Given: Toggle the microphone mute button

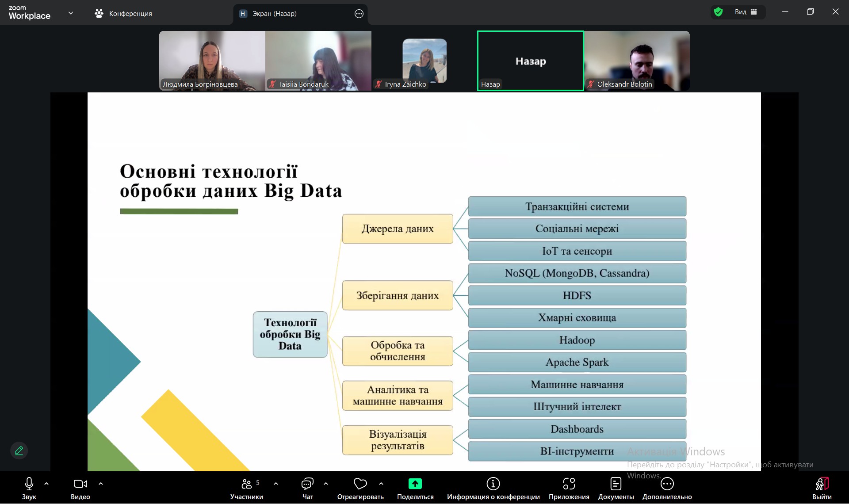Looking at the screenshot, I should (29, 484).
